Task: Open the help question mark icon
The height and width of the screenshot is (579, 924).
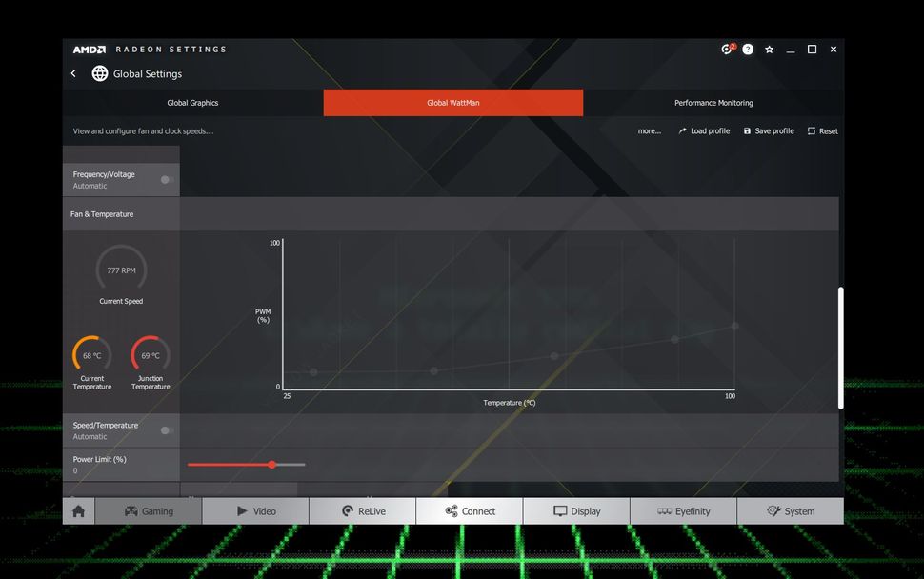Action: [x=748, y=49]
